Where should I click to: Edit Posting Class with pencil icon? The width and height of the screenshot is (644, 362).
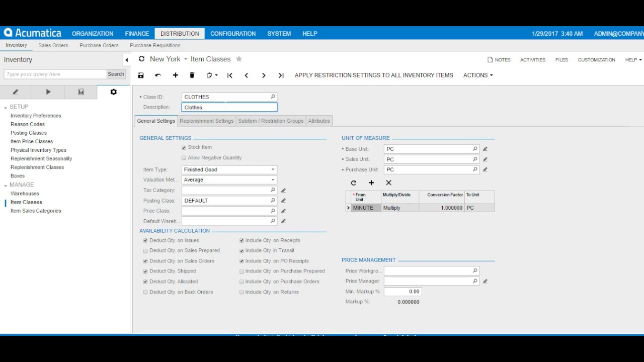pos(283,201)
